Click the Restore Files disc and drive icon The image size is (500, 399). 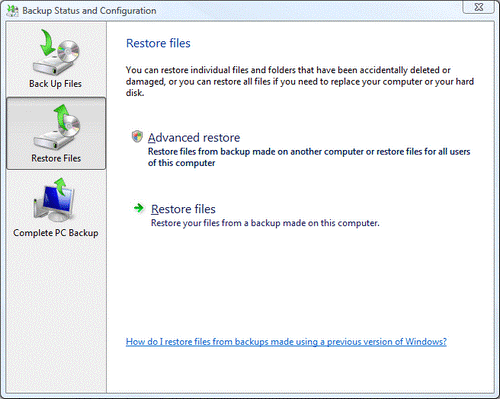tap(57, 127)
